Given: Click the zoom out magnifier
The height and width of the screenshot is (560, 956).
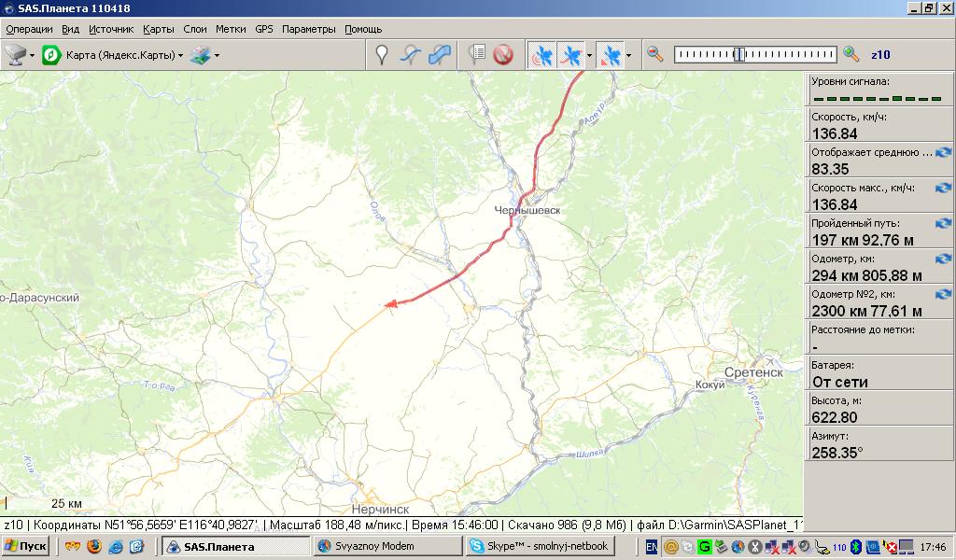Looking at the screenshot, I should [x=654, y=54].
